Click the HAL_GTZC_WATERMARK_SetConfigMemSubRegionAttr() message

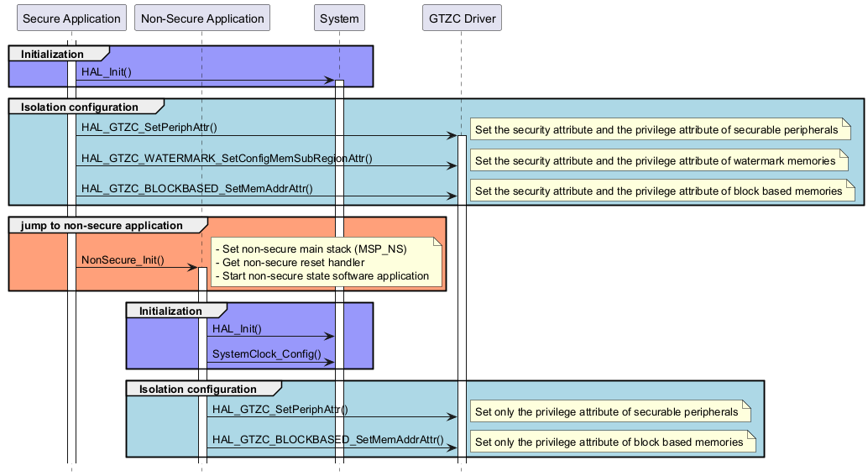tap(227, 158)
